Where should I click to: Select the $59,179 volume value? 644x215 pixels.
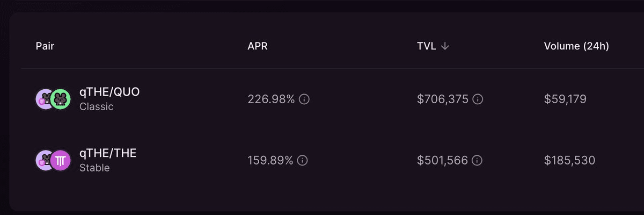click(x=565, y=99)
